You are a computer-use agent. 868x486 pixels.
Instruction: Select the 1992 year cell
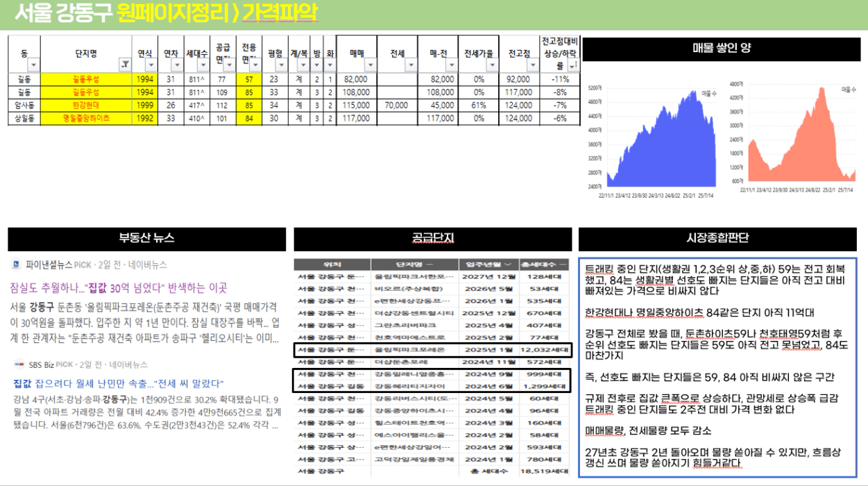pyautogui.click(x=145, y=119)
